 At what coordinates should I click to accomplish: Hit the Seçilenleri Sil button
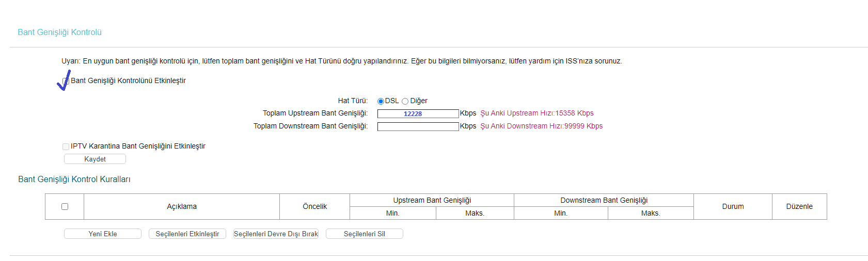pos(364,234)
